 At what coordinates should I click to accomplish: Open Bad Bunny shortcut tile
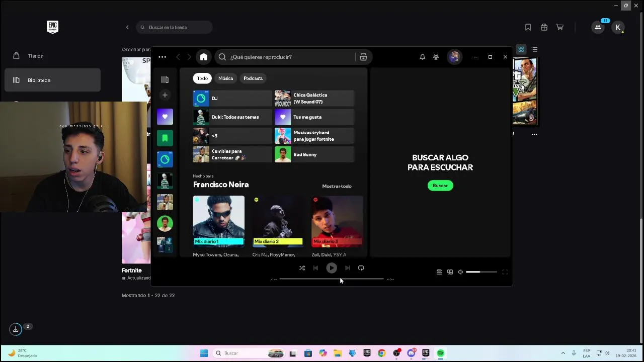coord(314,154)
